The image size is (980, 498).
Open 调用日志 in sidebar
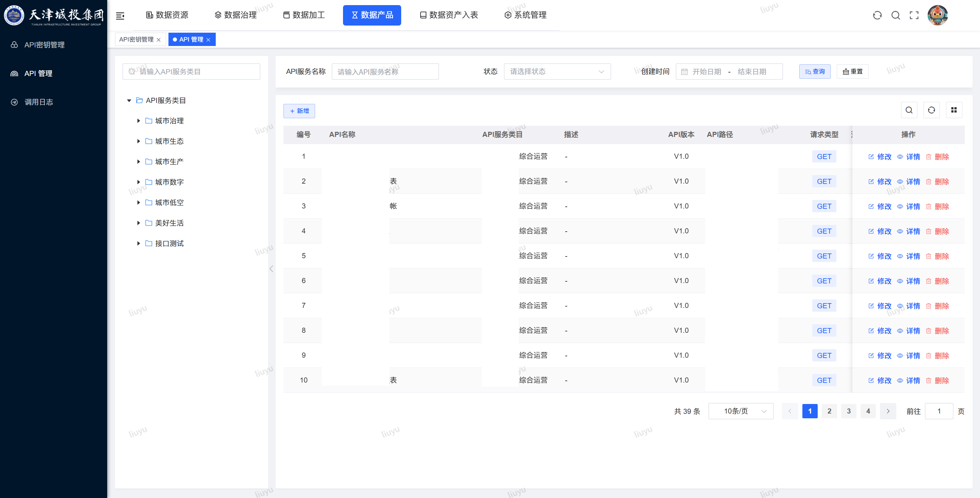[x=38, y=102]
